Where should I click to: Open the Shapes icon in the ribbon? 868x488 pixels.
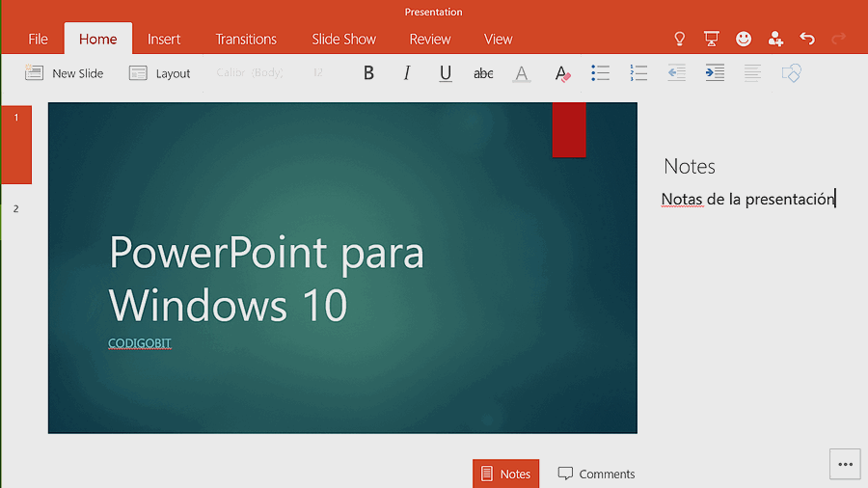point(792,73)
